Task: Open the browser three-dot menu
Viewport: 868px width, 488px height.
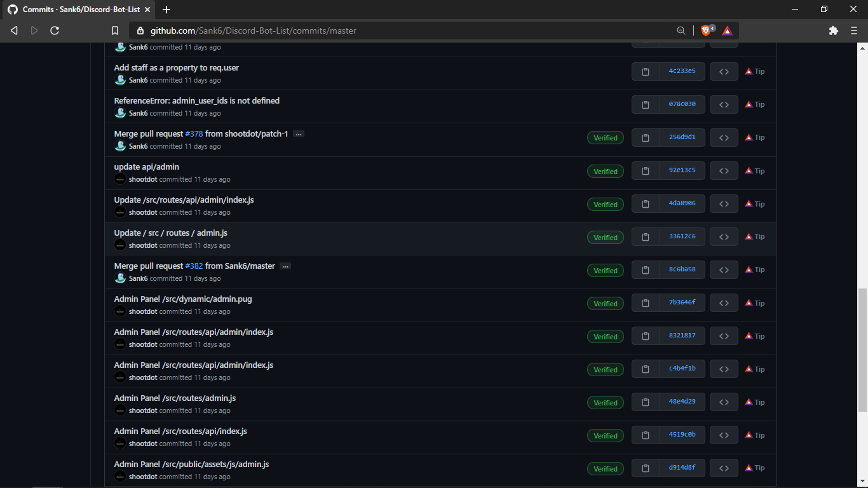Action: [x=853, y=30]
